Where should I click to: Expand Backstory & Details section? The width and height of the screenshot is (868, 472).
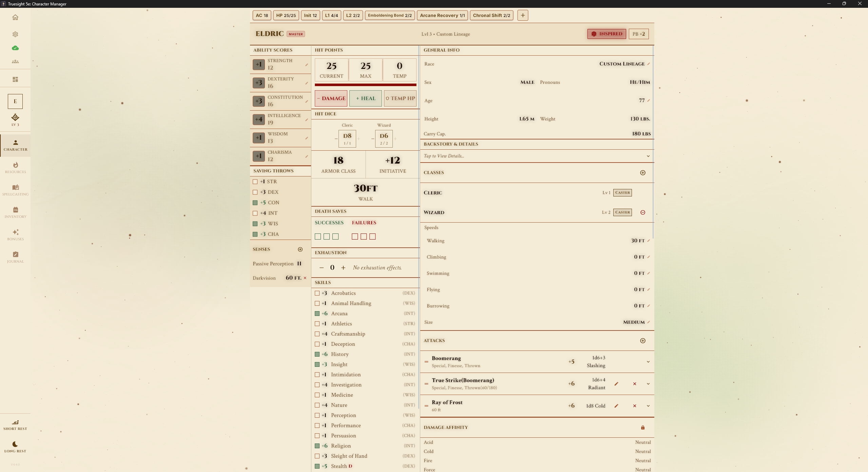pos(648,156)
